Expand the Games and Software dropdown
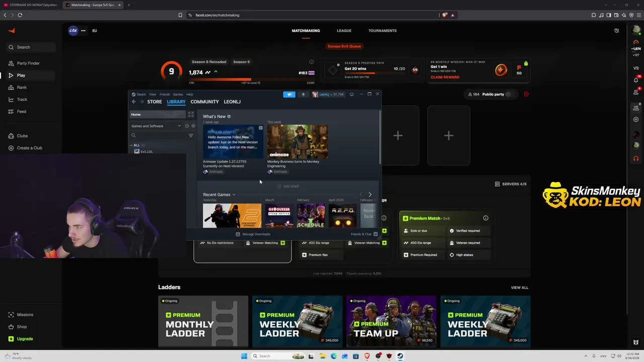644x362 pixels. click(x=155, y=126)
